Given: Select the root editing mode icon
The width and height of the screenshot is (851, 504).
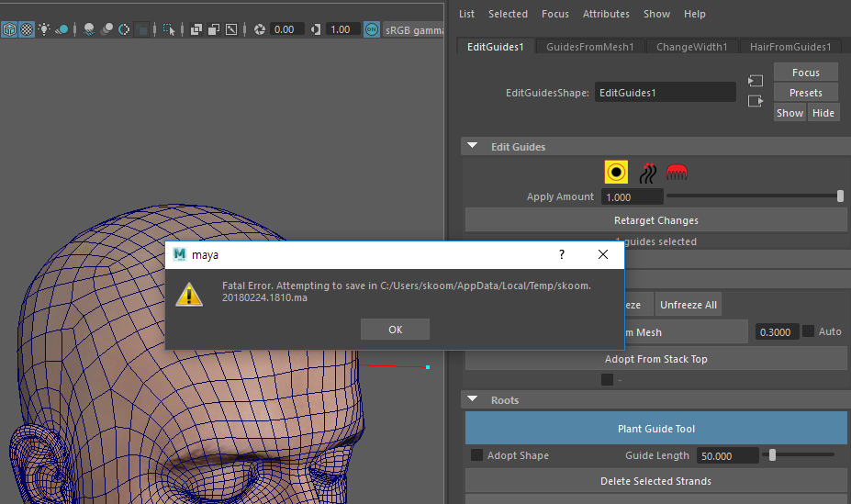Looking at the screenshot, I should [616, 172].
